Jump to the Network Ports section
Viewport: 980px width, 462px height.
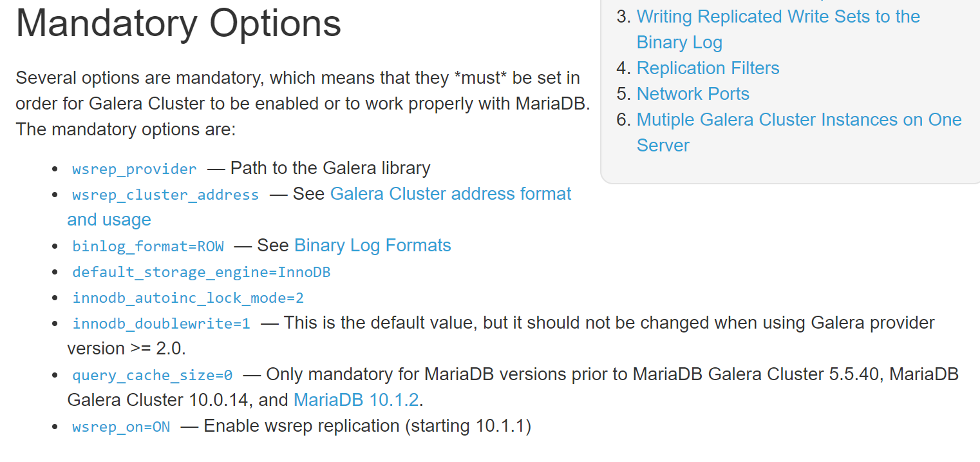click(693, 94)
